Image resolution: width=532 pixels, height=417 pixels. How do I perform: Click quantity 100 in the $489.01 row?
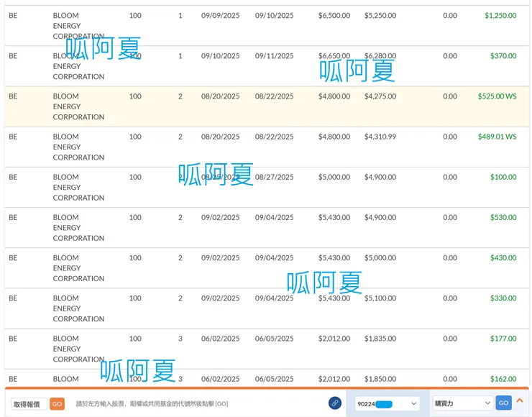point(135,137)
